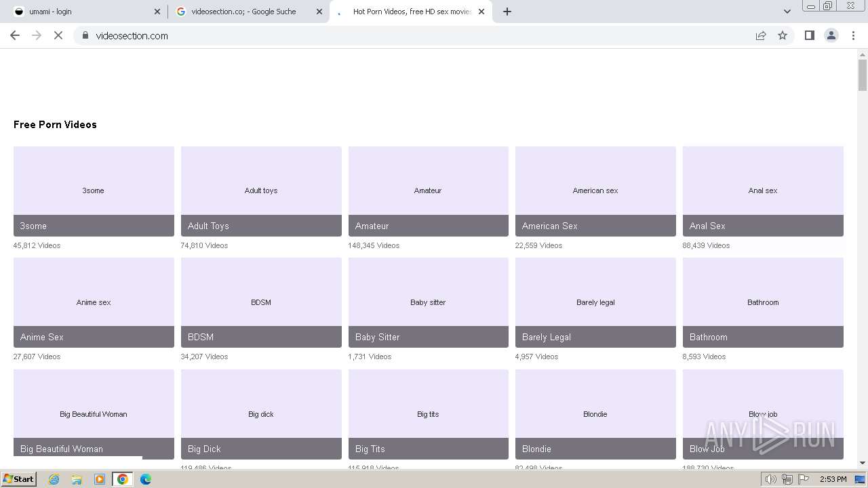Open a new browser tab
Screen dimensions: 868x488
point(507,12)
